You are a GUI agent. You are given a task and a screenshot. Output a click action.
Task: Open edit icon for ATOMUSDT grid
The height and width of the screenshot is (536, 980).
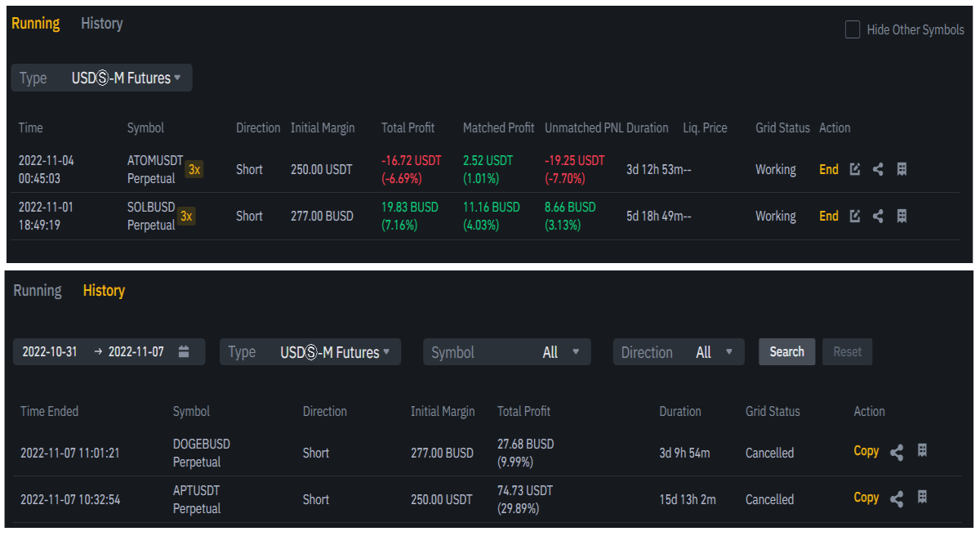click(x=855, y=169)
